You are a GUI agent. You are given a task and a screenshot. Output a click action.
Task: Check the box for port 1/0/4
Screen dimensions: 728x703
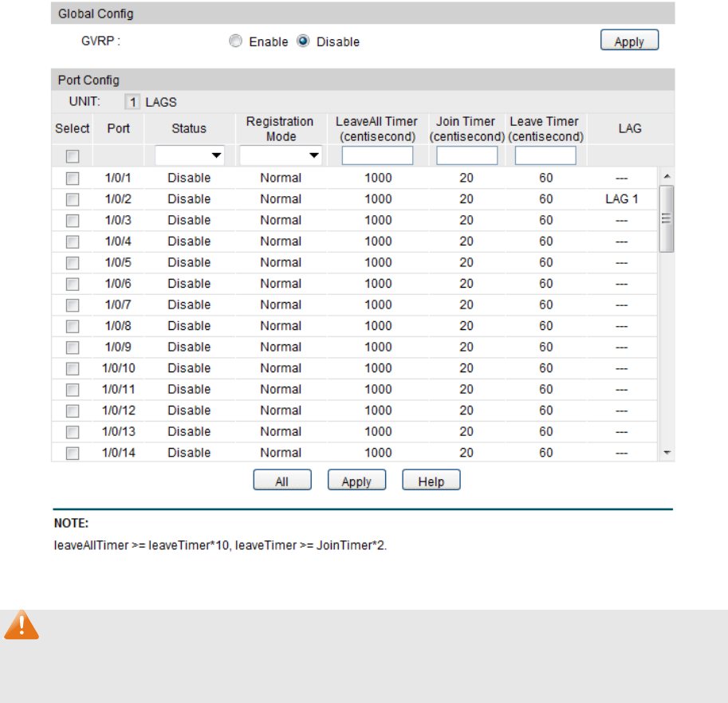[73, 242]
